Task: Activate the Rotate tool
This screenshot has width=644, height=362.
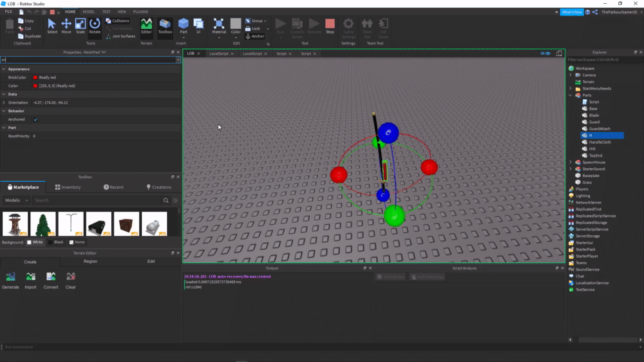Action: (x=95, y=26)
